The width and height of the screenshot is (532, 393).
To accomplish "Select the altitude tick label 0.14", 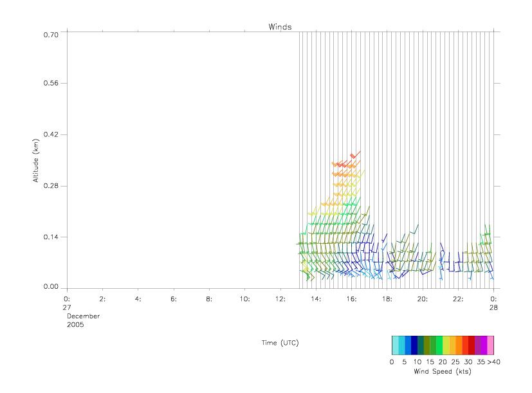I will coord(51,237).
